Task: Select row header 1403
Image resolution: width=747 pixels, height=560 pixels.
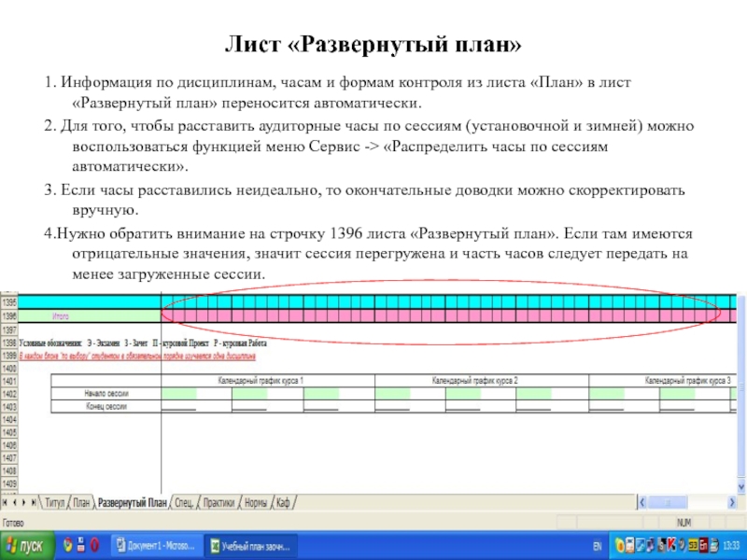Action: coord(9,407)
